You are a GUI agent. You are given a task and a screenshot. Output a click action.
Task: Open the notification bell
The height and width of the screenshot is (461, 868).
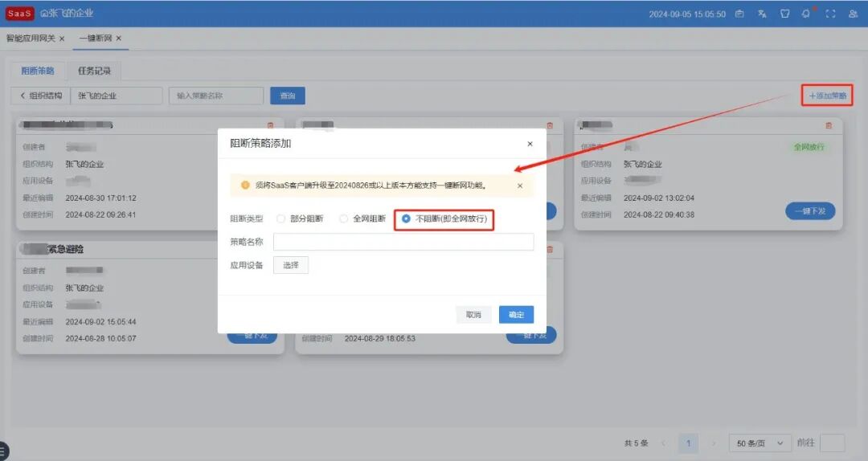pos(806,14)
